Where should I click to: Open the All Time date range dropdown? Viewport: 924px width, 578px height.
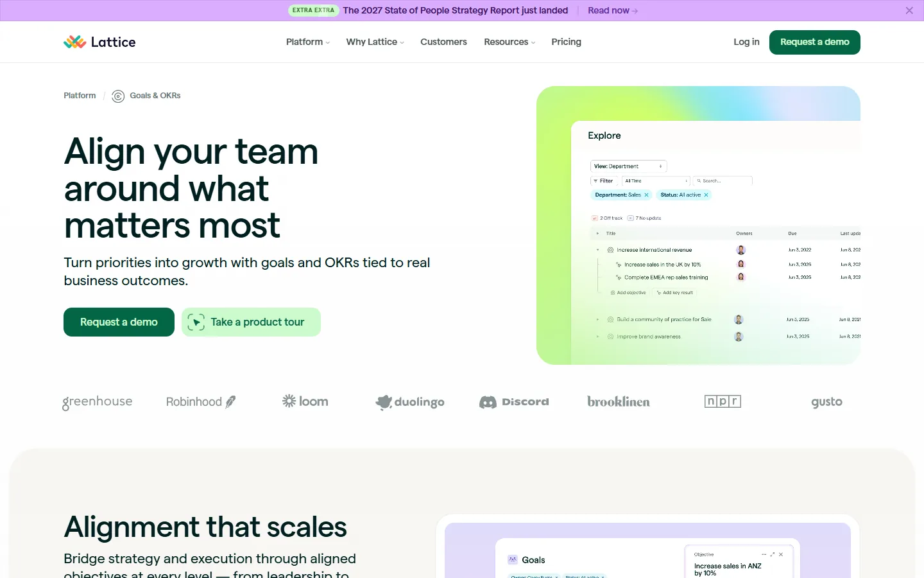(x=656, y=181)
